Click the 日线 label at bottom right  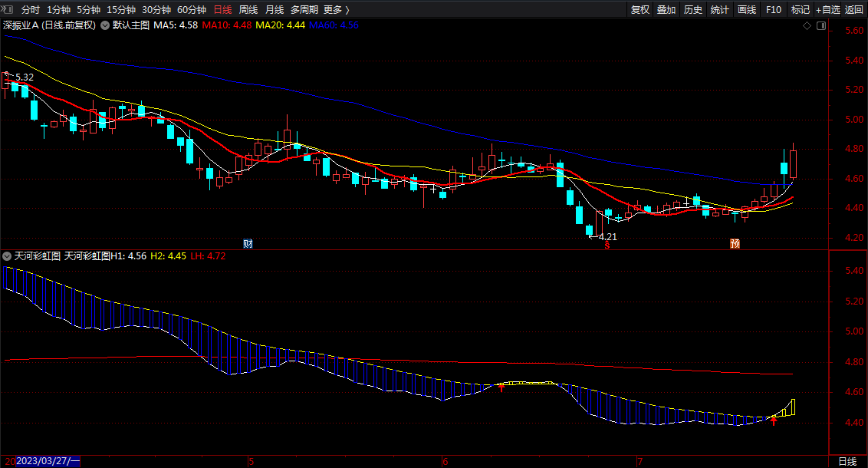click(847, 461)
